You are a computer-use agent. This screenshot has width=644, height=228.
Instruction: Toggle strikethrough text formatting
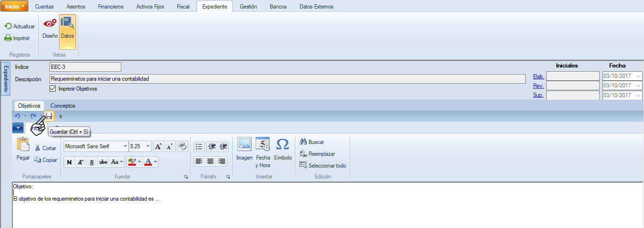[x=103, y=162]
